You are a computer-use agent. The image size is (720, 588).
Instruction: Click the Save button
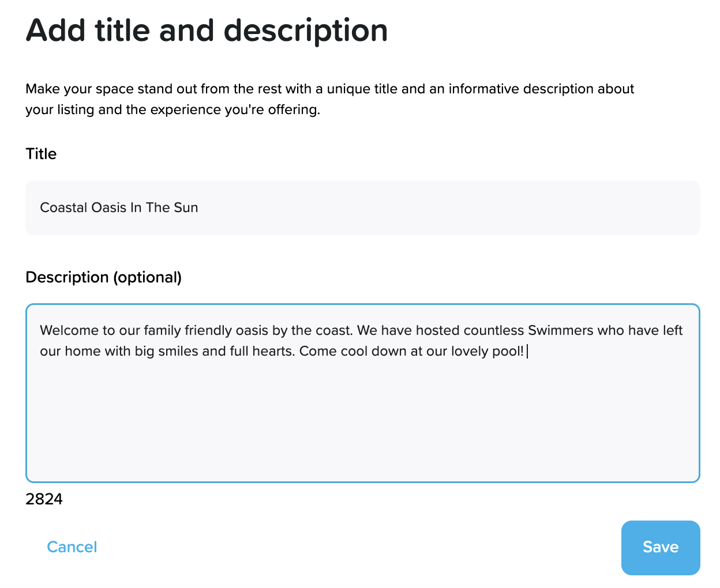click(x=660, y=547)
